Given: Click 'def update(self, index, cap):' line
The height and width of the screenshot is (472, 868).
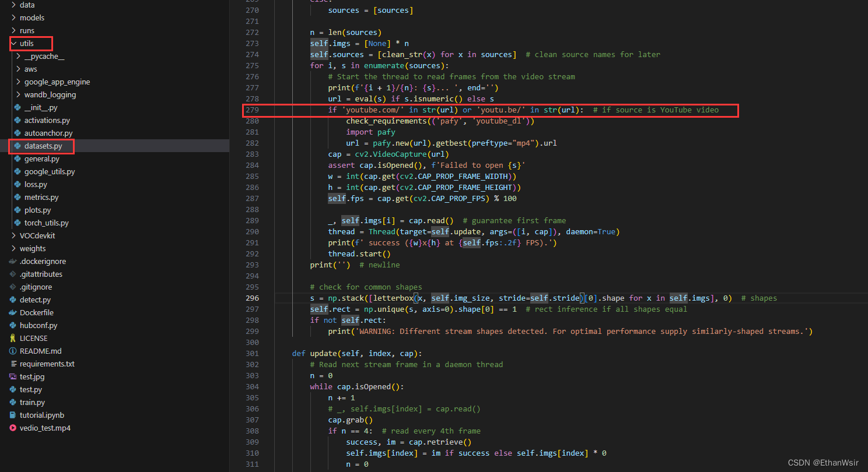Looking at the screenshot, I should coord(357,353).
